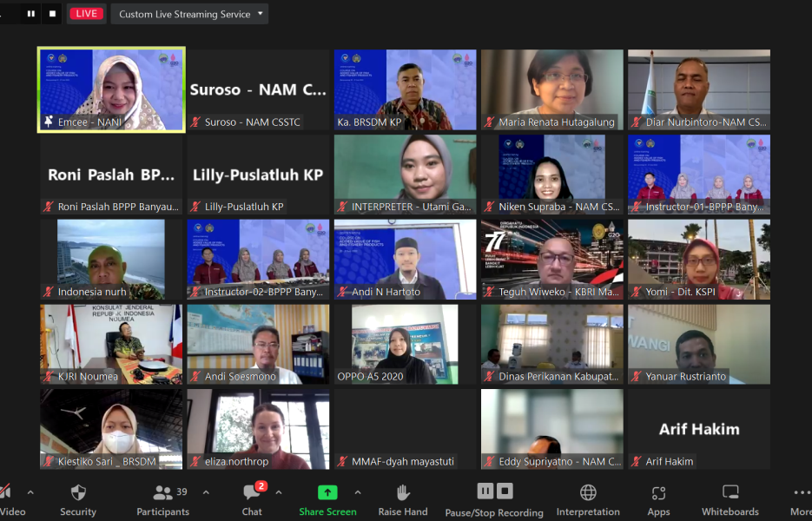The width and height of the screenshot is (812, 521).
Task: Expand the arrow next to Share Screen
Action: point(358,492)
